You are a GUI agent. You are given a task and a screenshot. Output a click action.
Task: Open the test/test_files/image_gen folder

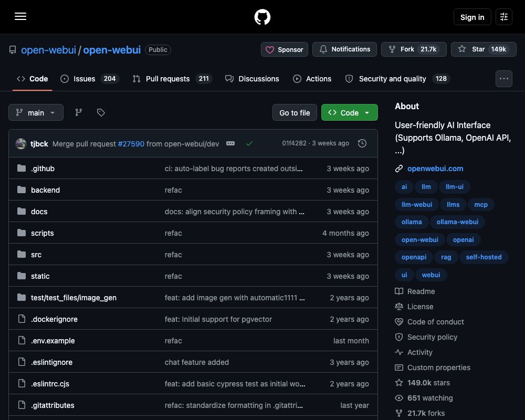coord(73,298)
